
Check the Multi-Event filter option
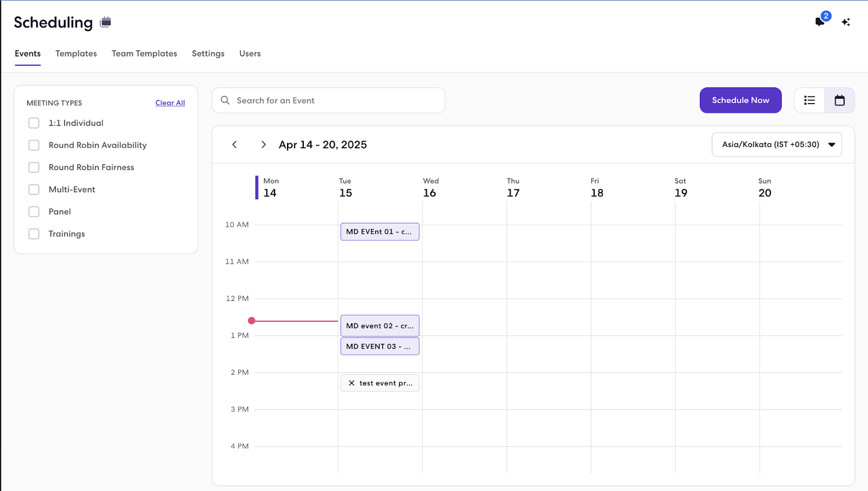tap(34, 189)
